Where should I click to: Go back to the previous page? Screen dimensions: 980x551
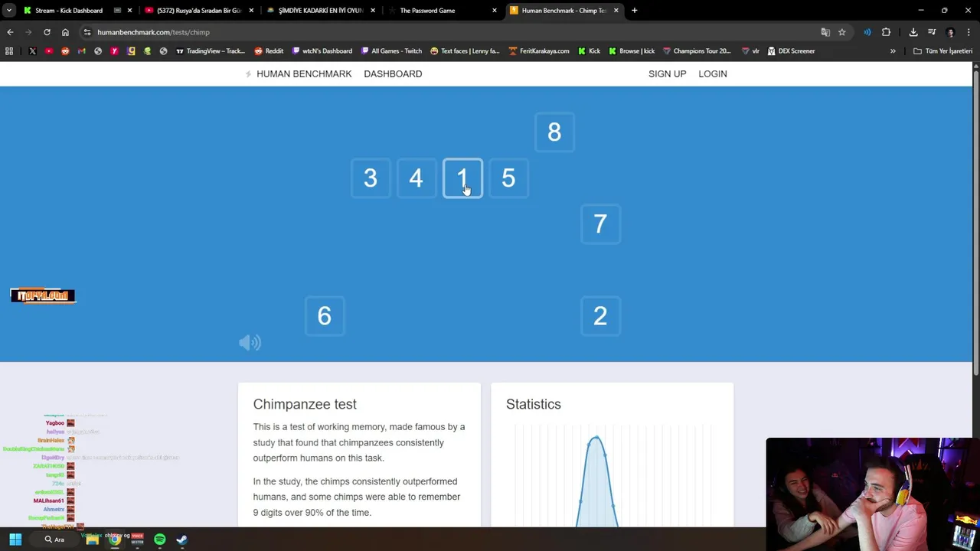(x=10, y=32)
